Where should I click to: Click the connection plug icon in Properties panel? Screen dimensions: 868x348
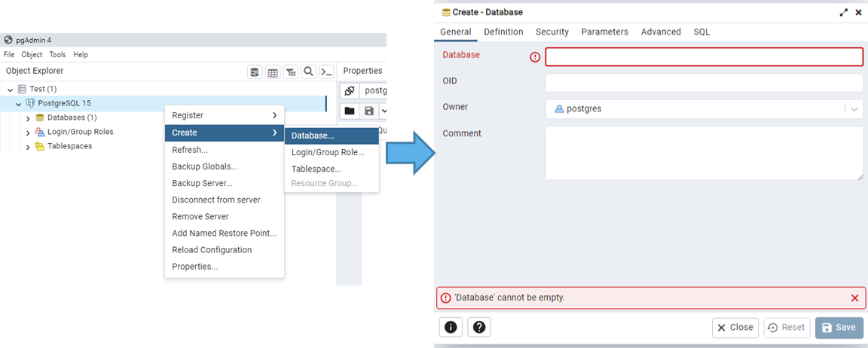[x=350, y=90]
